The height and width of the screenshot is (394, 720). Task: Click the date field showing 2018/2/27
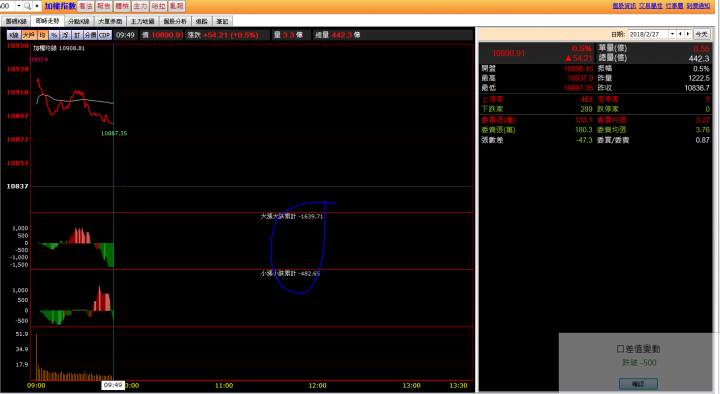[648, 34]
